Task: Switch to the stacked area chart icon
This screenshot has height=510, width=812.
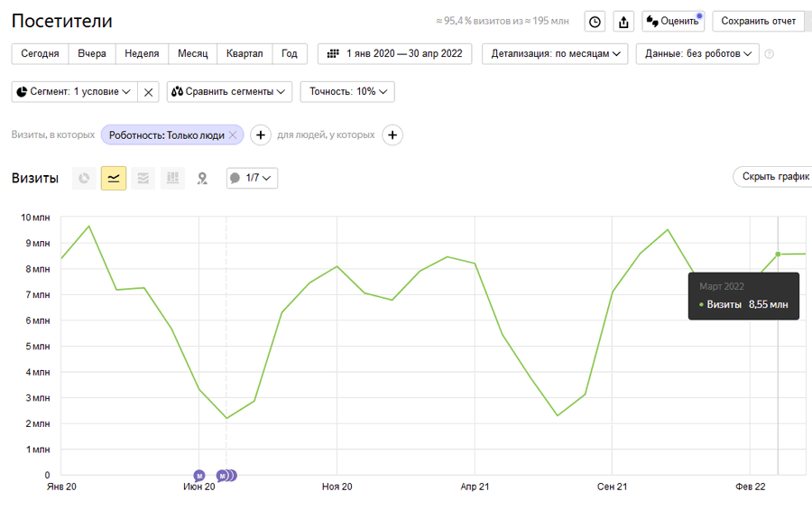Action: 143,178
